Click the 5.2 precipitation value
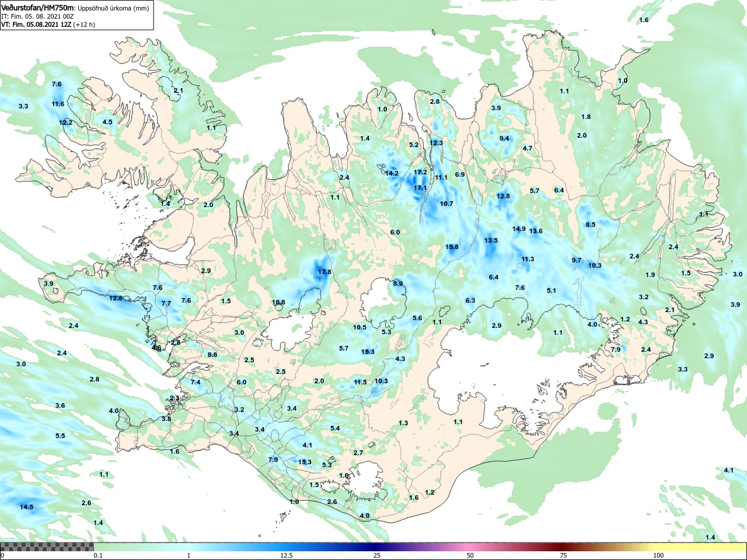The height and width of the screenshot is (560, 747). click(x=414, y=145)
